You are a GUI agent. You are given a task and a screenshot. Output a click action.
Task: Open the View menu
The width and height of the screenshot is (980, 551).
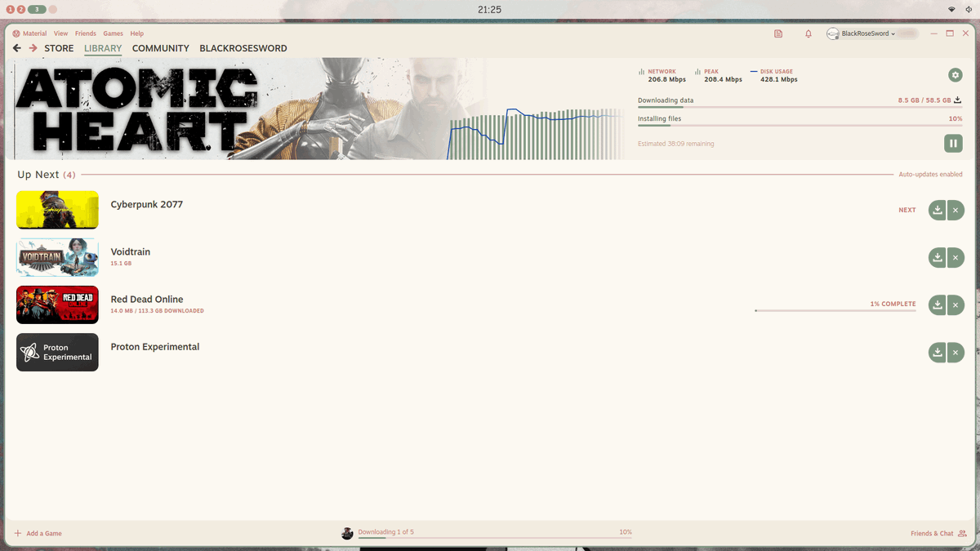click(60, 33)
